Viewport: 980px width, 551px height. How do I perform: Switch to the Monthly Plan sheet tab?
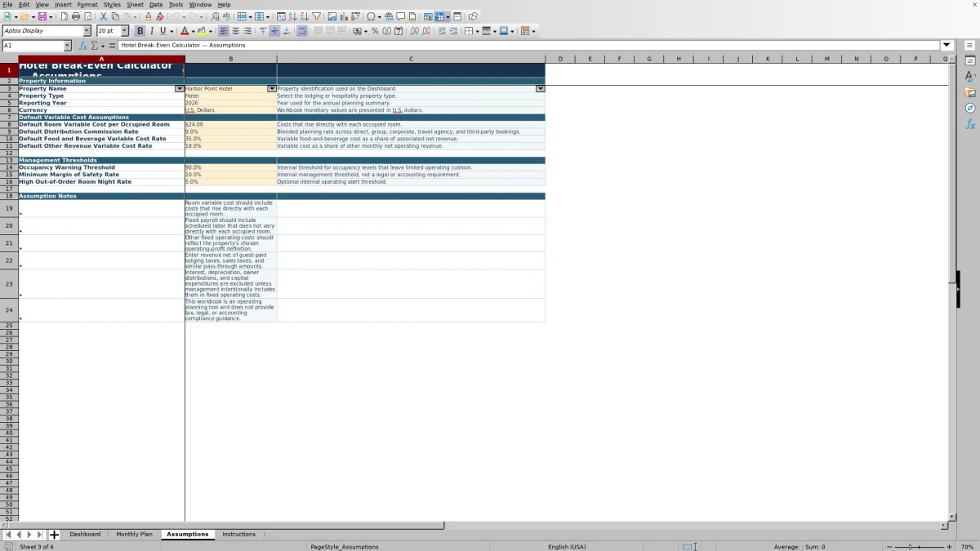tap(134, 535)
